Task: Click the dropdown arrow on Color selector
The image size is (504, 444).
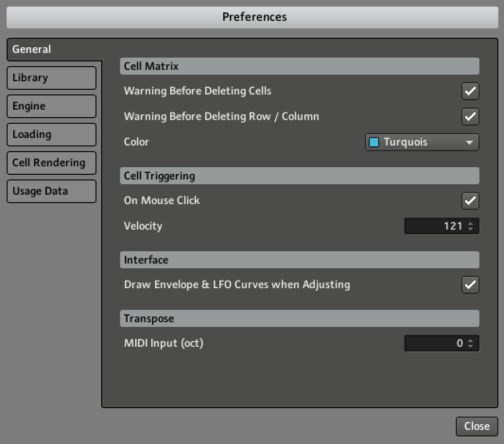Action: point(469,142)
